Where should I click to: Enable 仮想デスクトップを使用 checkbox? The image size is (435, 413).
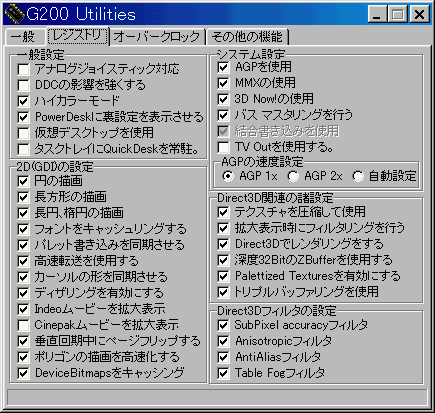click(23, 133)
